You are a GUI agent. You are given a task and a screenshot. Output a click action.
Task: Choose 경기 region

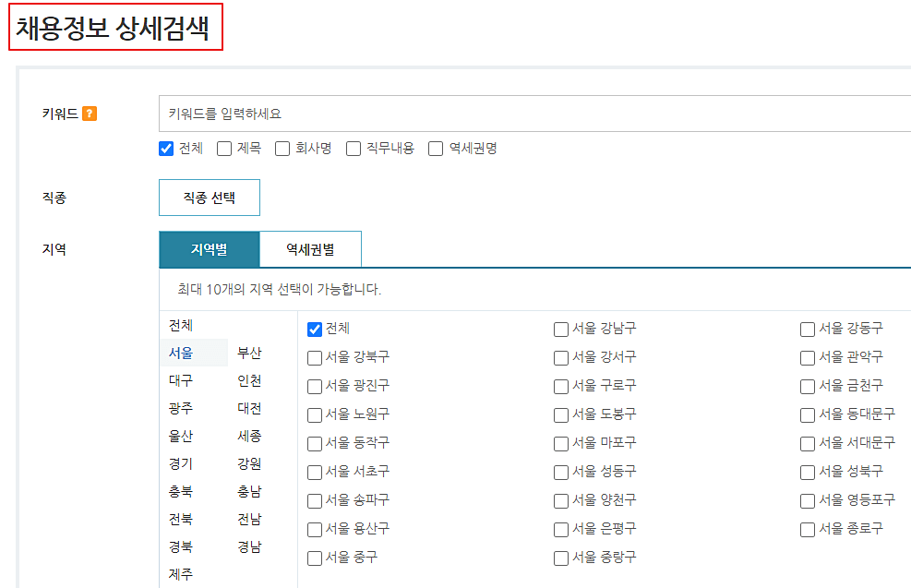[x=181, y=463]
